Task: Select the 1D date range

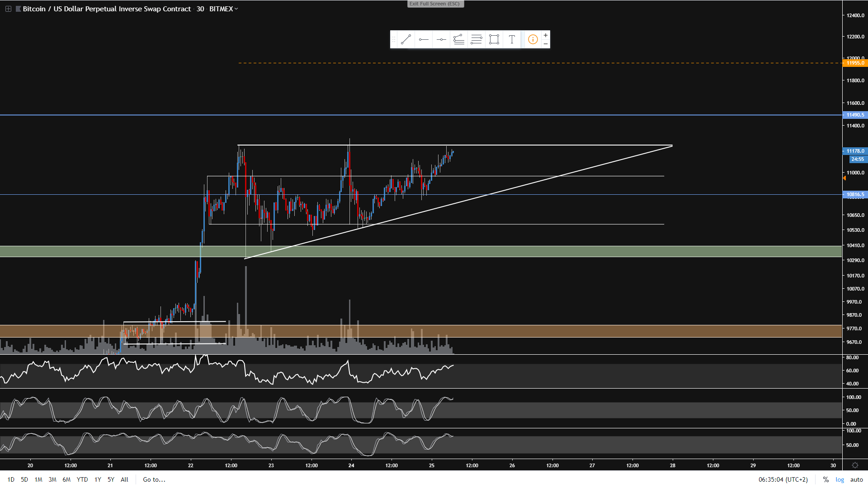Action: pyautogui.click(x=11, y=479)
